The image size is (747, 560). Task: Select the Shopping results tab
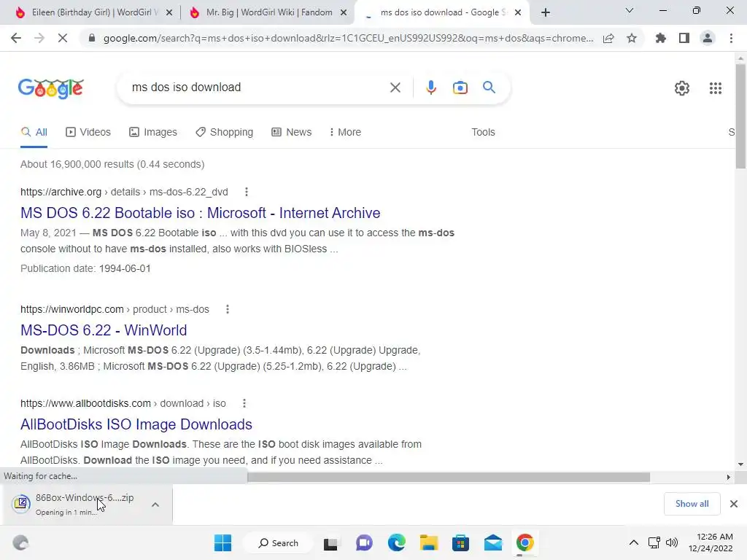pyautogui.click(x=225, y=132)
